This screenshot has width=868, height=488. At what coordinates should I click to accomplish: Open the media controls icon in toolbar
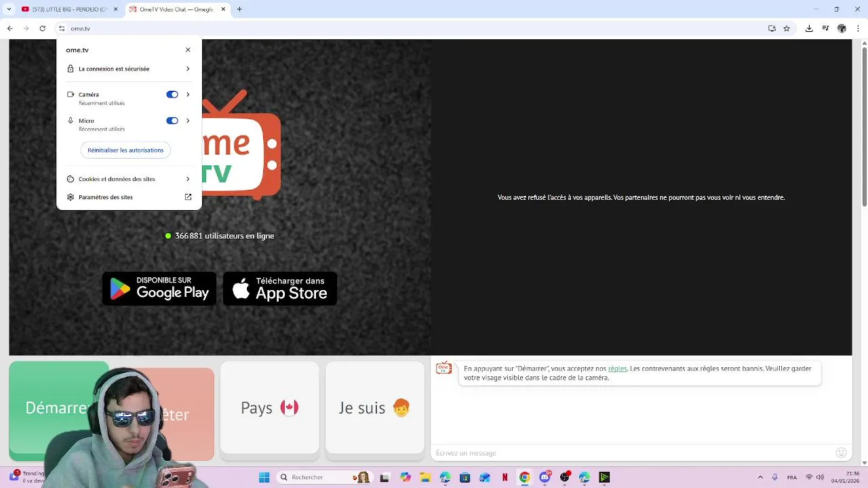[x=825, y=28]
